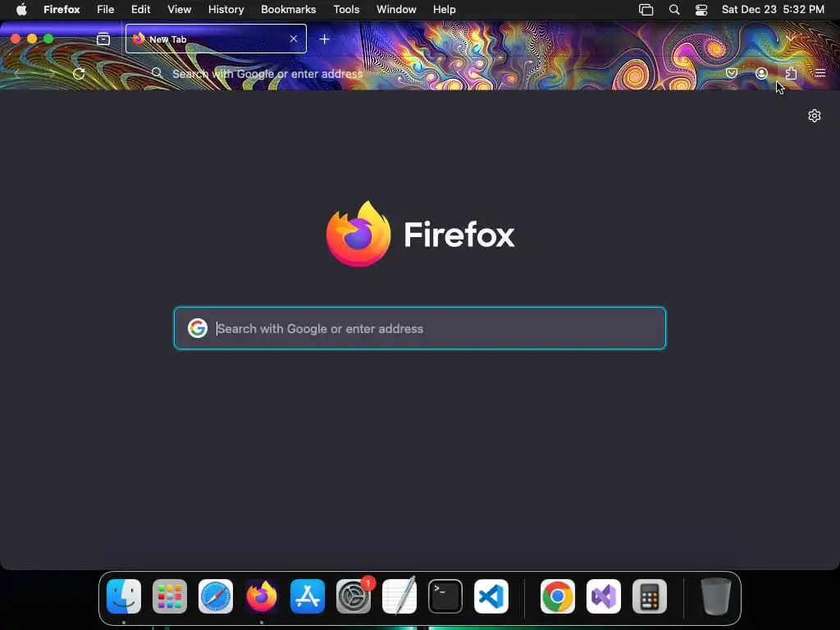Screen dimensions: 840x630
Task: Open the Extensions puzzle icon
Action: tap(791, 73)
